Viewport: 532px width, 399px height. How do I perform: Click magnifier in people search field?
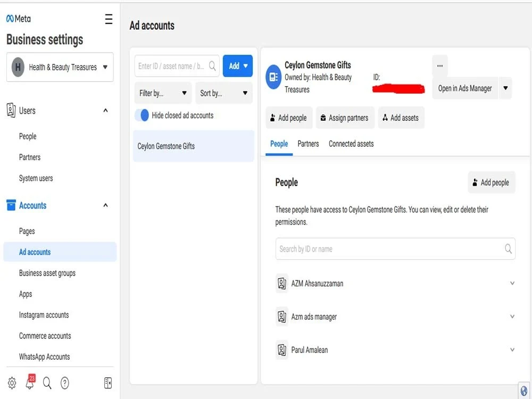click(x=508, y=248)
